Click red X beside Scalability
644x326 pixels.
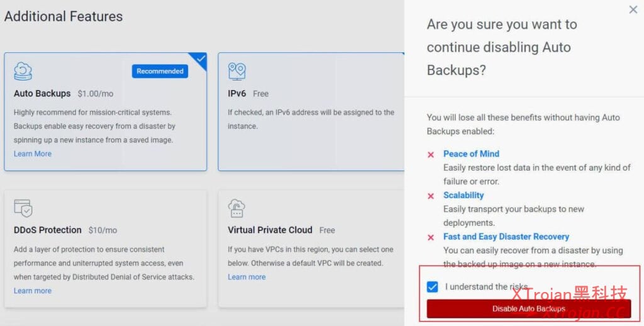[431, 196]
